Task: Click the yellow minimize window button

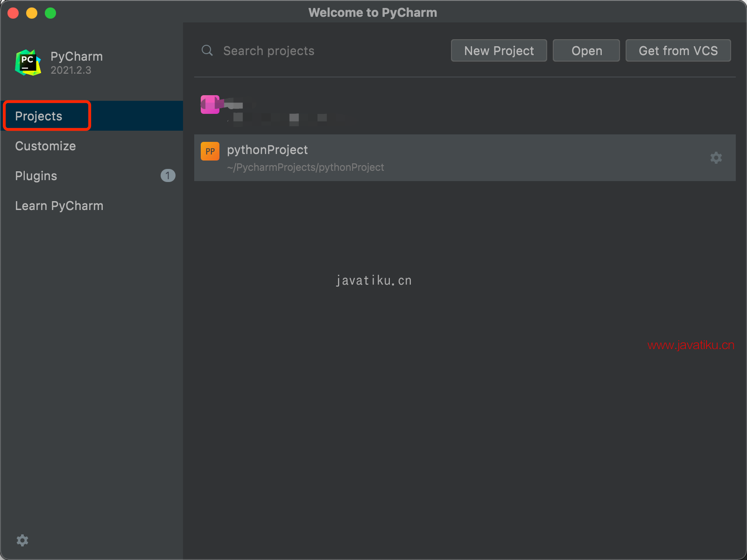Action: (32, 13)
